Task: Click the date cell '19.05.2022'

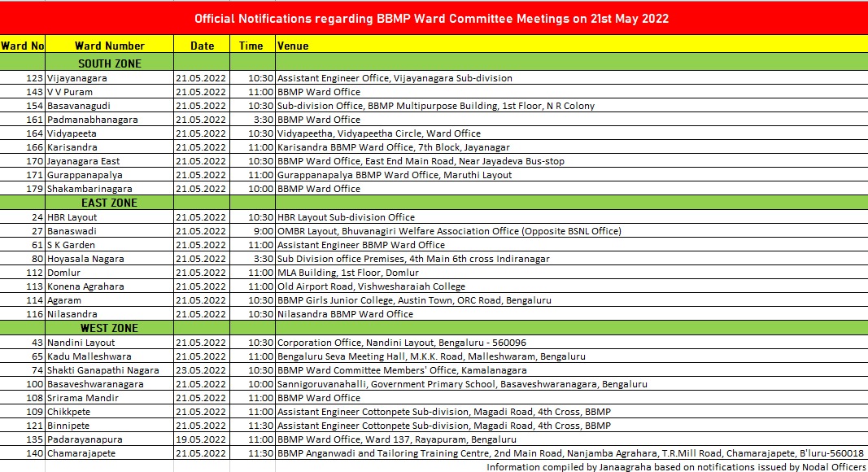Action: pos(202,439)
